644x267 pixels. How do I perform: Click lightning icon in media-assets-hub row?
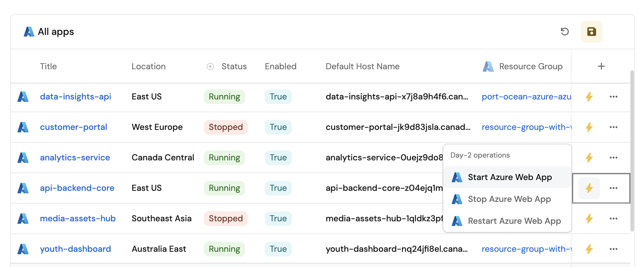click(x=589, y=219)
